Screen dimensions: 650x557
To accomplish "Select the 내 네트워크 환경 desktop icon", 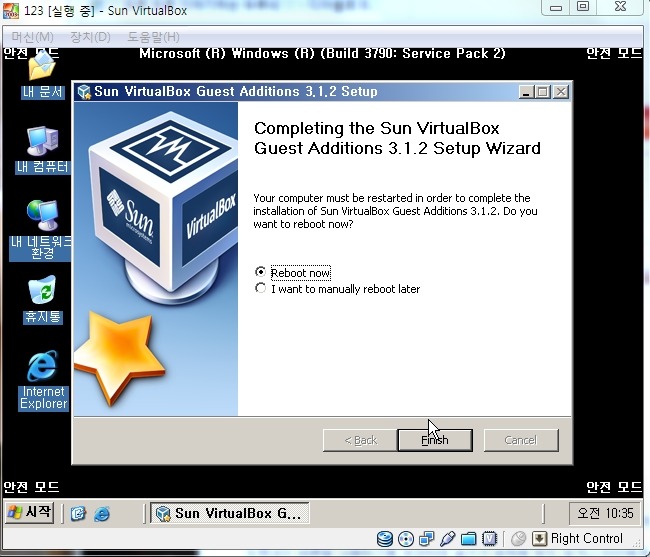I will coord(41,230).
